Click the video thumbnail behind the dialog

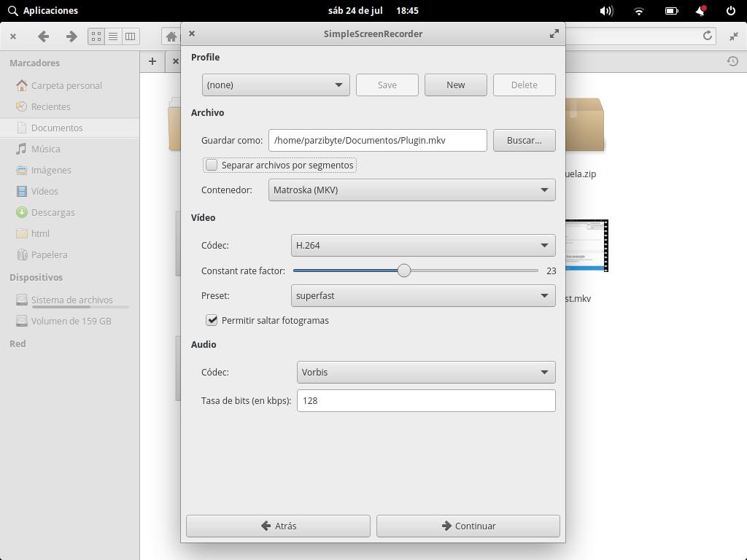coord(587,246)
